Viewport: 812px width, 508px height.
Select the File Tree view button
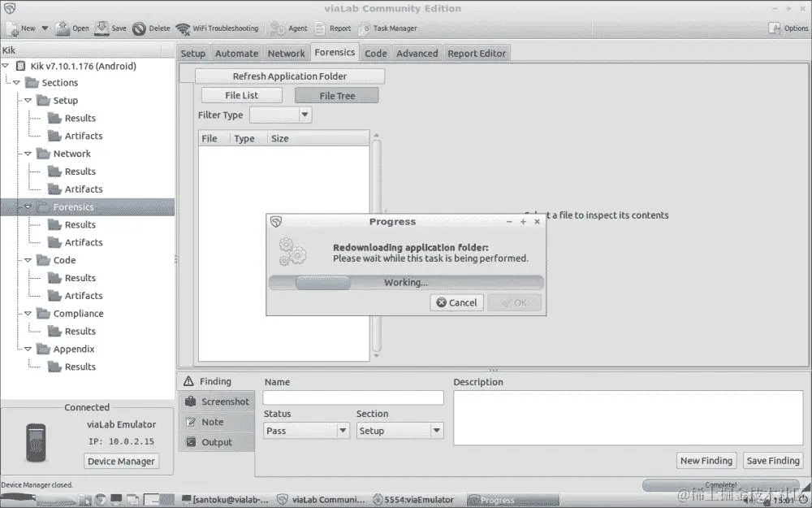(337, 95)
